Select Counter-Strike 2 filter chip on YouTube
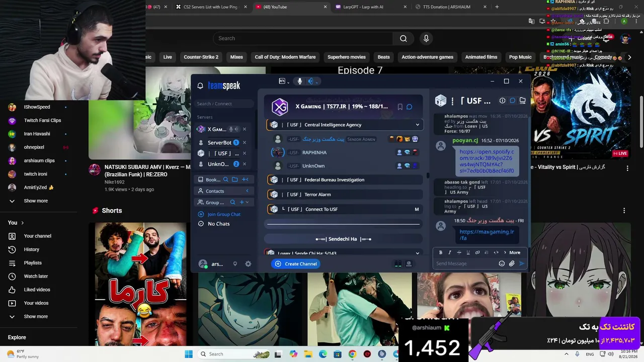 coord(201,57)
